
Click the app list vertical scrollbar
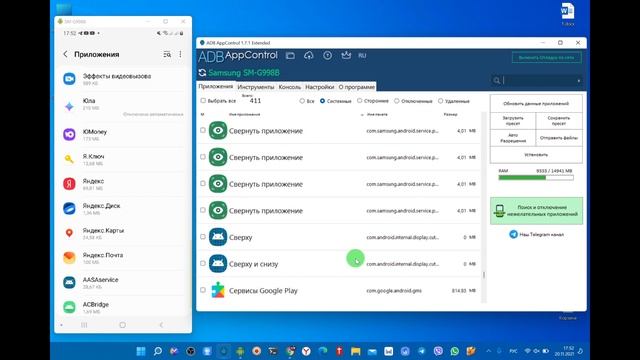pyautogui.click(x=484, y=207)
